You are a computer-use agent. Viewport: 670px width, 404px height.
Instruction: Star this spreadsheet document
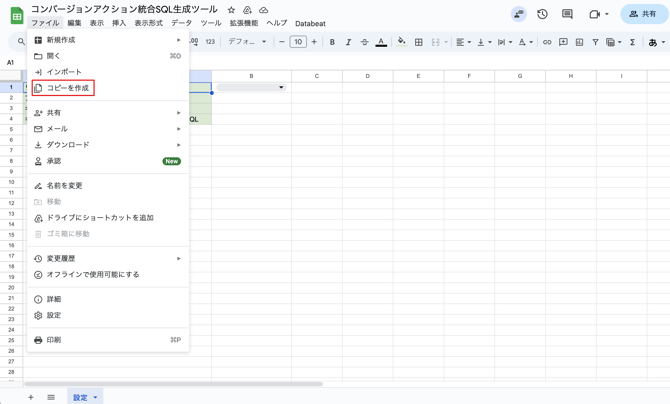pos(231,10)
